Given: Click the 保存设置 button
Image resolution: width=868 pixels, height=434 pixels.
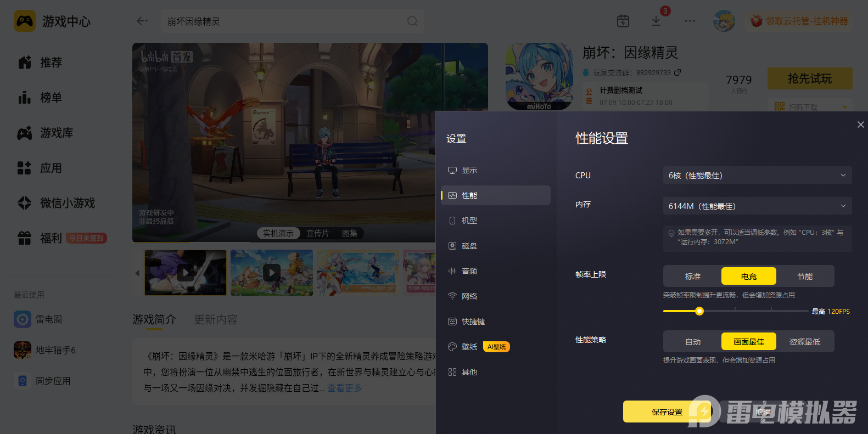Looking at the screenshot, I should tap(667, 412).
